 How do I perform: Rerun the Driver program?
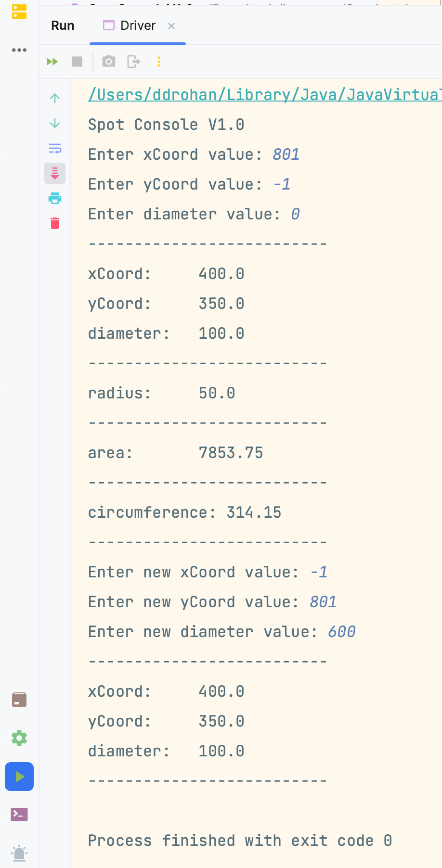(x=52, y=62)
